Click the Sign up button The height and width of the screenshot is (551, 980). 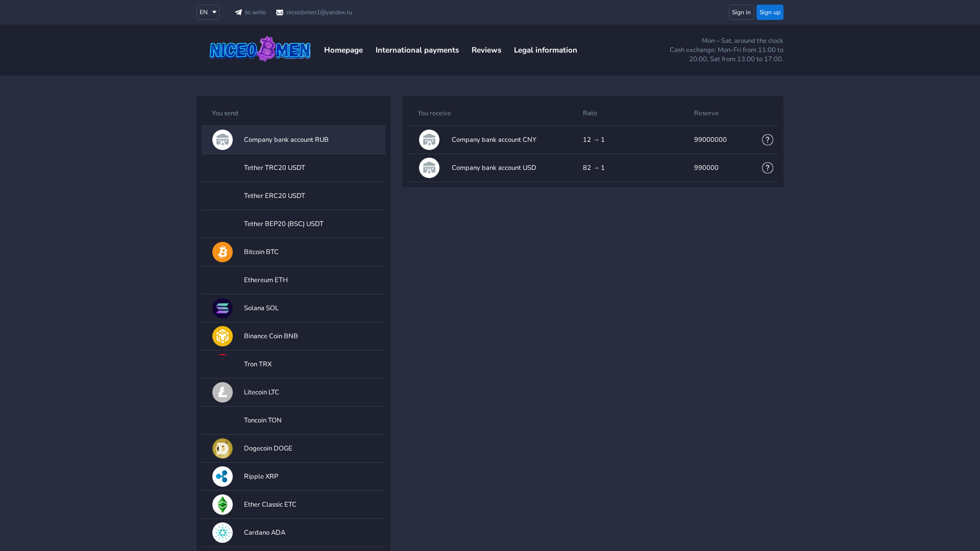[770, 12]
